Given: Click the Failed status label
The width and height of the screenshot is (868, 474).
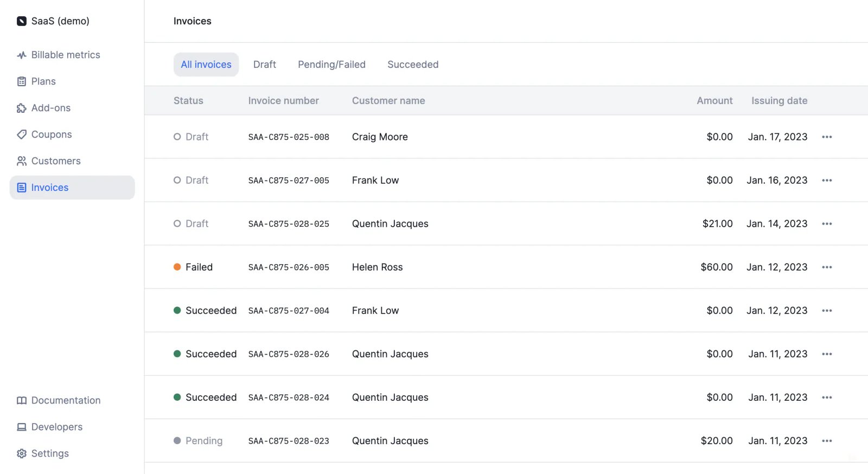Looking at the screenshot, I should 199,267.
